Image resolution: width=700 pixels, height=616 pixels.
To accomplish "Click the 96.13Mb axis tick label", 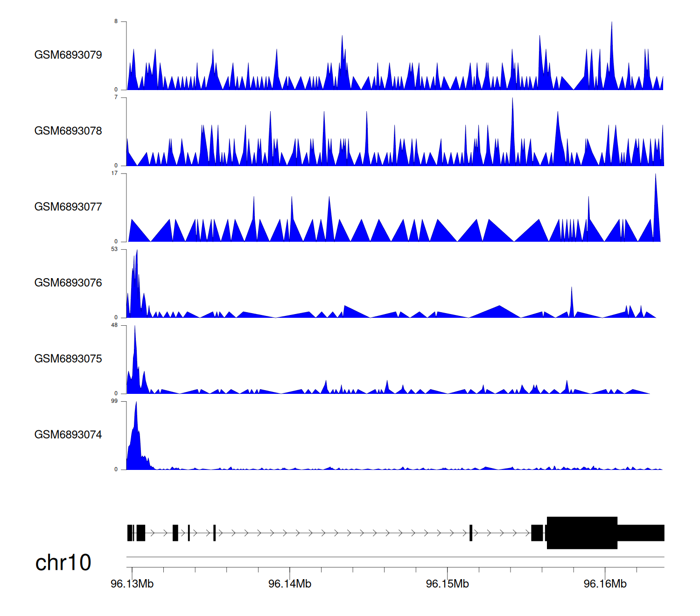I will (132, 584).
